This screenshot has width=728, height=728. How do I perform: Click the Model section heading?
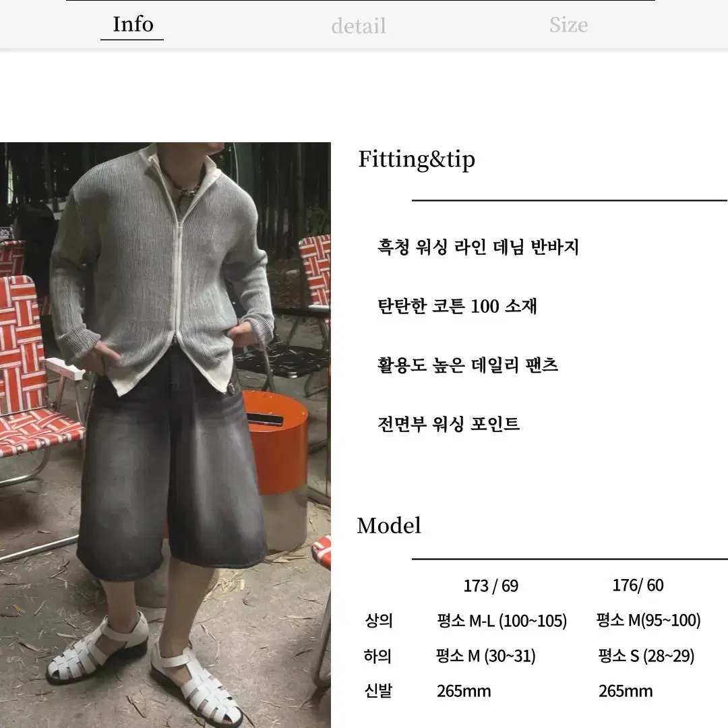[x=389, y=526]
